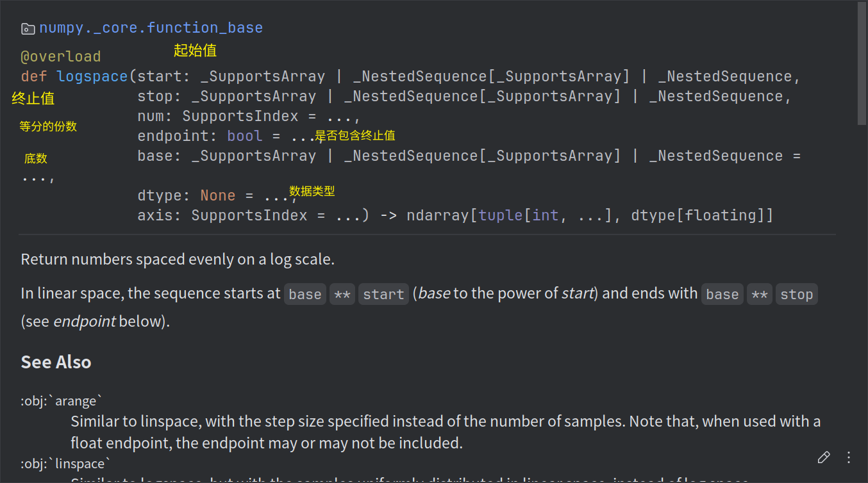Open the numpy._core.function_base module link
868x483 pixels.
tap(151, 28)
